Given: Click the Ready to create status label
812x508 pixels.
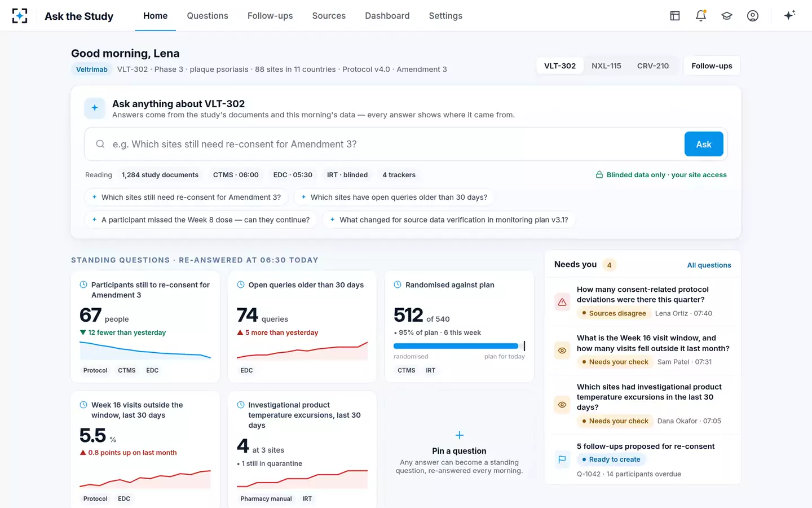Looking at the screenshot, I should (611, 459).
